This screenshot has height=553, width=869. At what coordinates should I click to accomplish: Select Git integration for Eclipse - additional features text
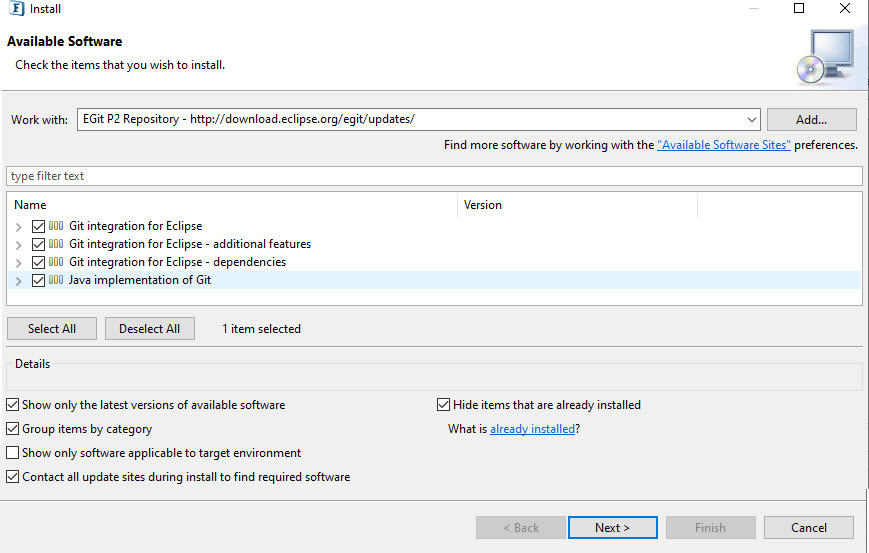(190, 244)
